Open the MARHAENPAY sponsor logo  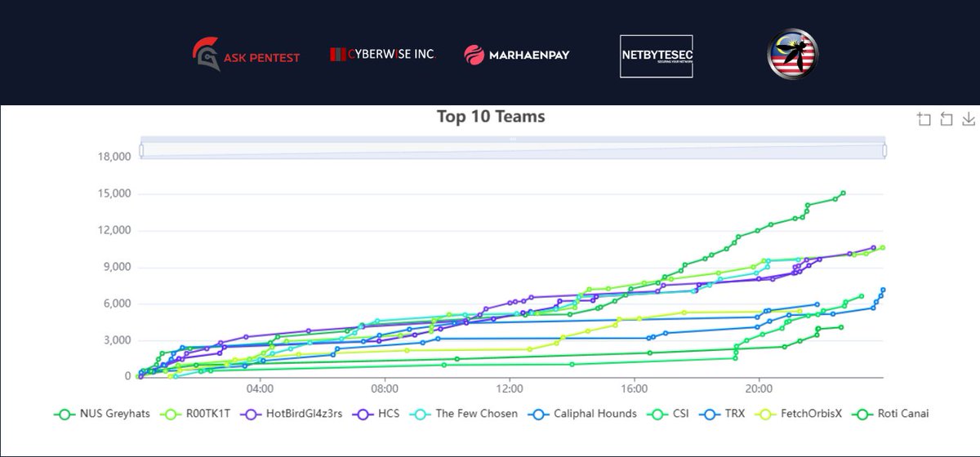tap(517, 55)
